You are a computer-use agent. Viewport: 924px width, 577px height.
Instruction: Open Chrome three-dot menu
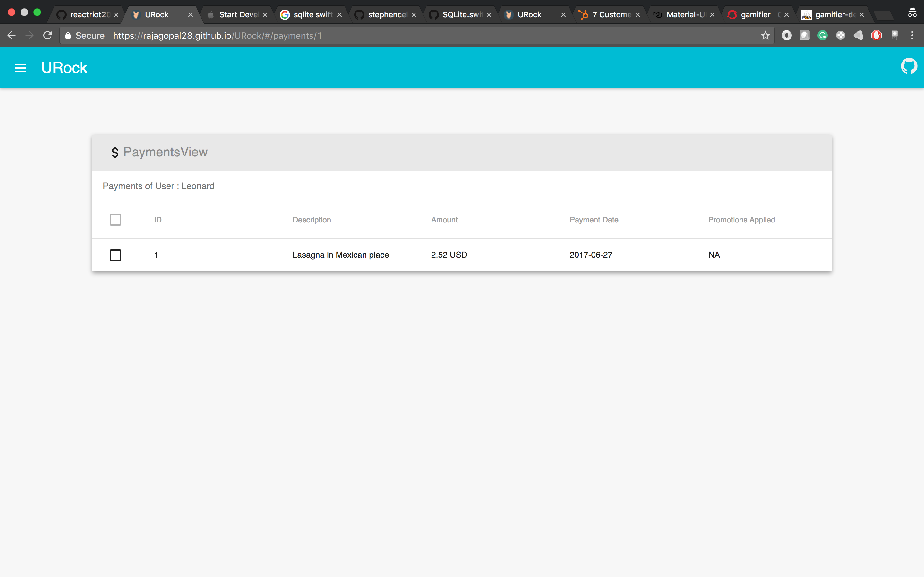(x=912, y=36)
